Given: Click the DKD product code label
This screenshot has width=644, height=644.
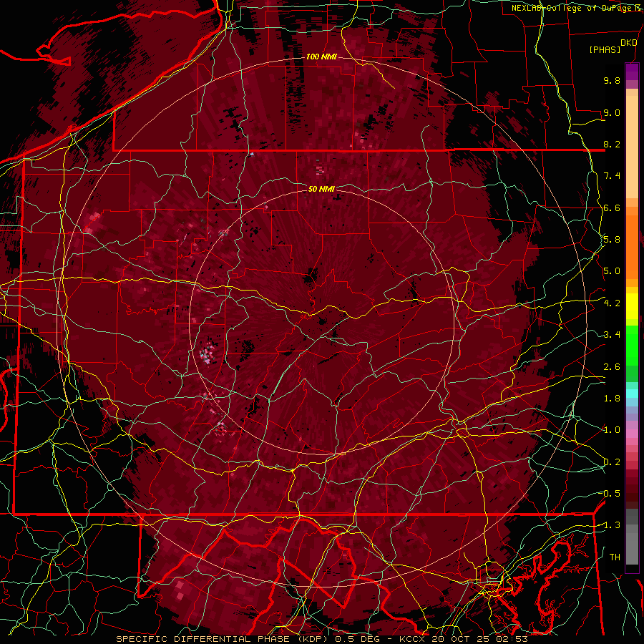Looking at the screenshot, I should point(628,43).
